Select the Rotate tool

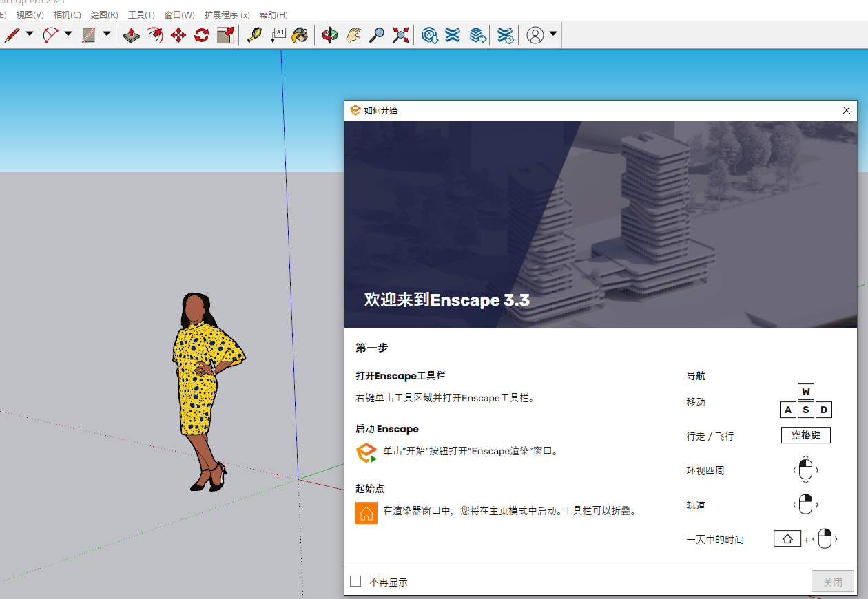(x=202, y=35)
